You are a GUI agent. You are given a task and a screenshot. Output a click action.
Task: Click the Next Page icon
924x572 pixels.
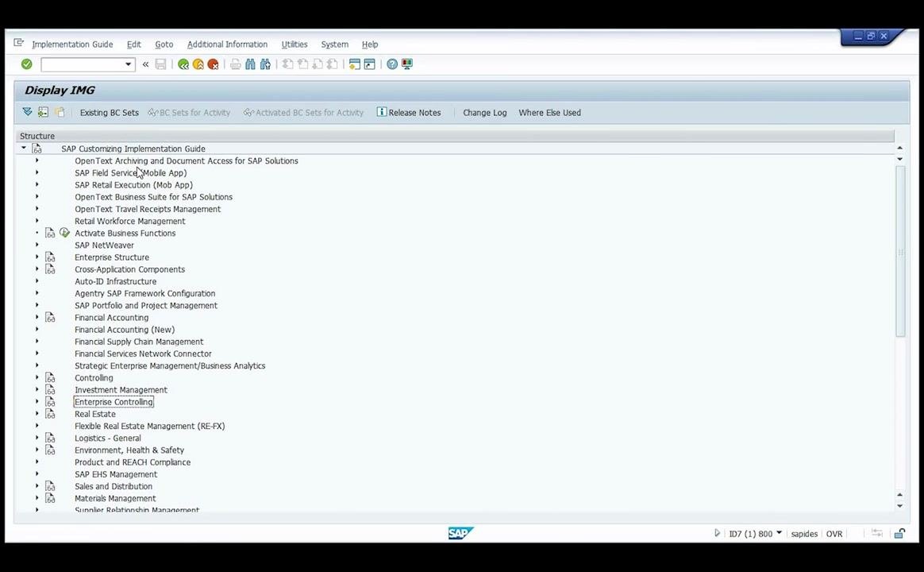(318, 64)
